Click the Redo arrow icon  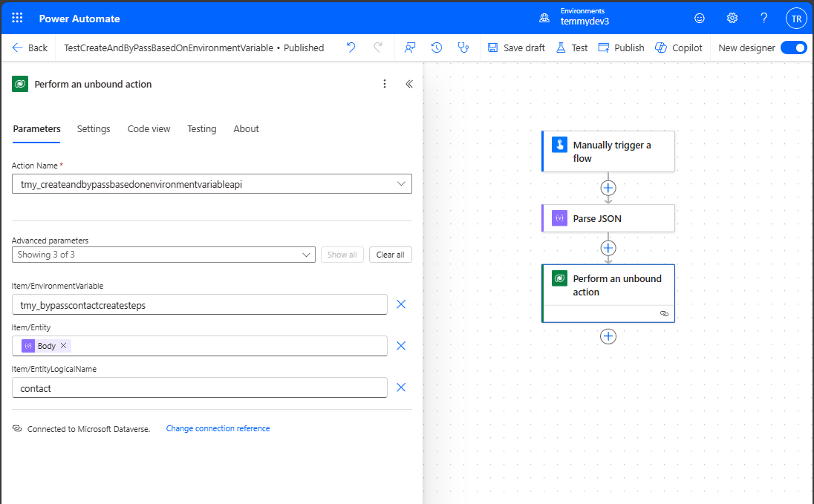pyautogui.click(x=379, y=48)
